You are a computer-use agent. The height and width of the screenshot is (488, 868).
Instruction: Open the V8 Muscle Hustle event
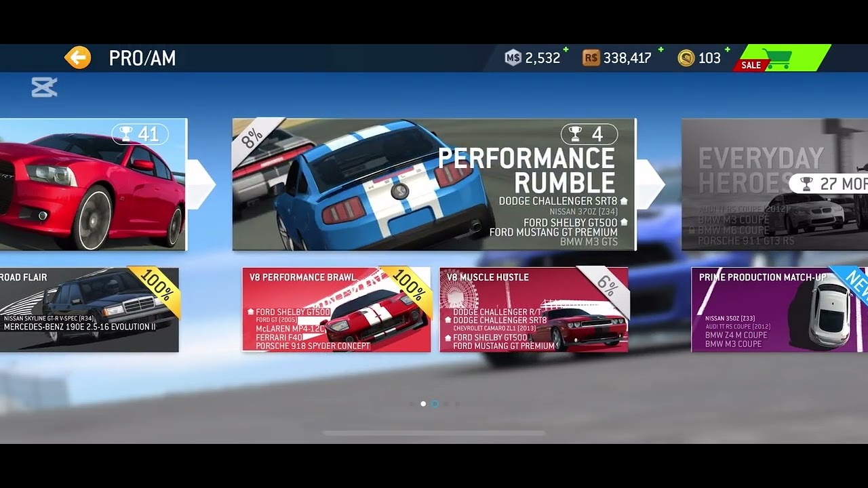click(x=534, y=310)
